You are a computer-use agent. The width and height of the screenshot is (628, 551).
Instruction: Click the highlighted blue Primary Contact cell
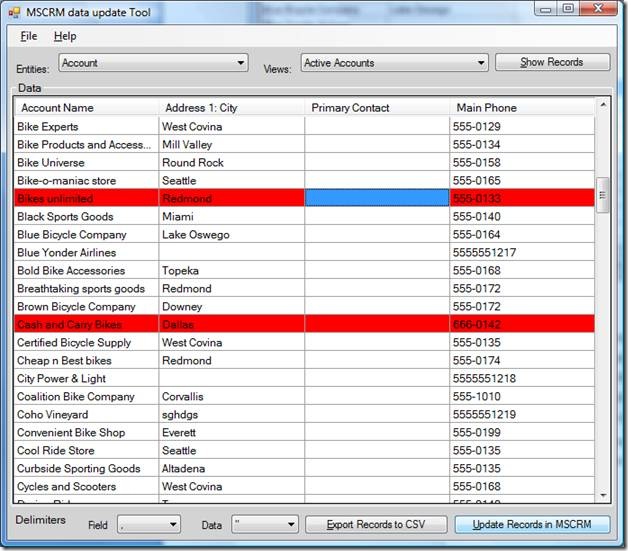(x=376, y=199)
